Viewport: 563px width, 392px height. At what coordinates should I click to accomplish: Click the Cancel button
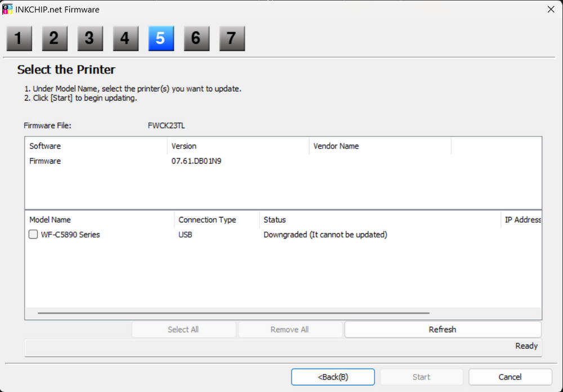[x=510, y=377]
